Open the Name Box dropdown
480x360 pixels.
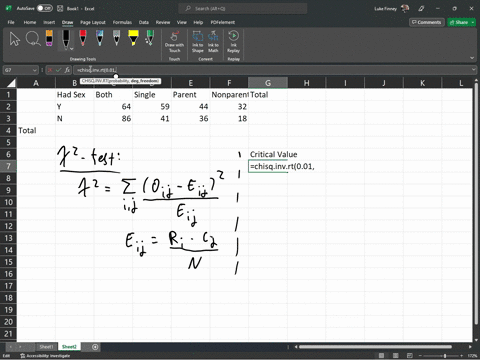35,70
